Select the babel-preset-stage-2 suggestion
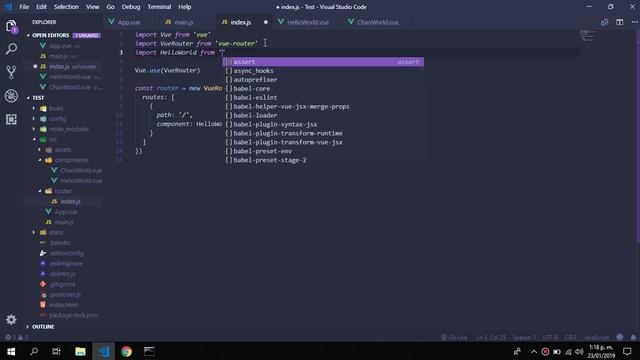Image resolution: width=640 pixels, height=360 pixels. (x=323, y=160)
